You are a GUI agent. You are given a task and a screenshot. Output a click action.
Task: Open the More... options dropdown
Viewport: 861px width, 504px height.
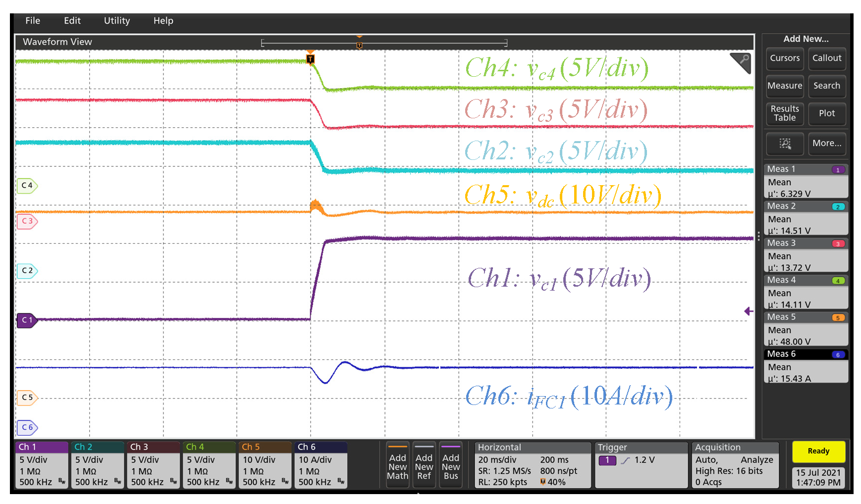(x=826, y=144)
